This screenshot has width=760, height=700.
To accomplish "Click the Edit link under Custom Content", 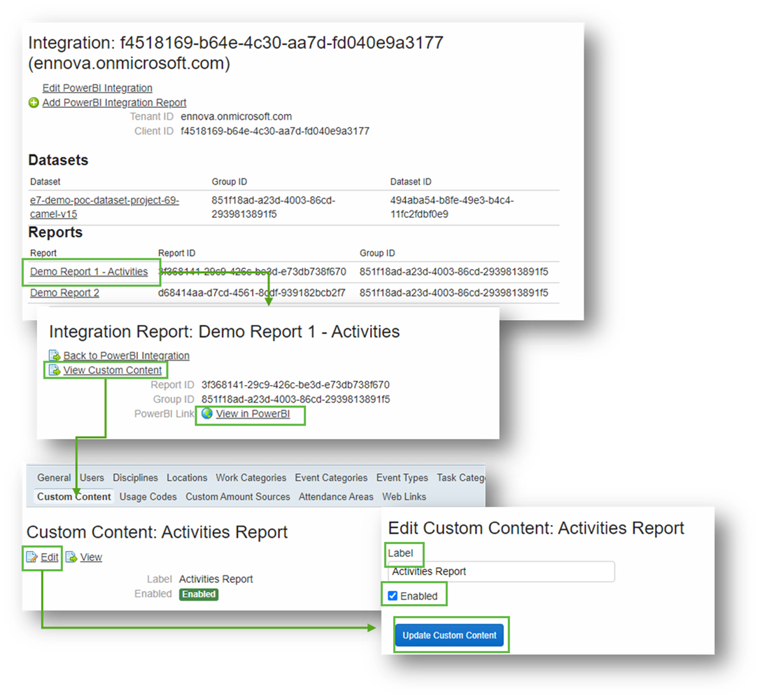I will pos(50,557).
